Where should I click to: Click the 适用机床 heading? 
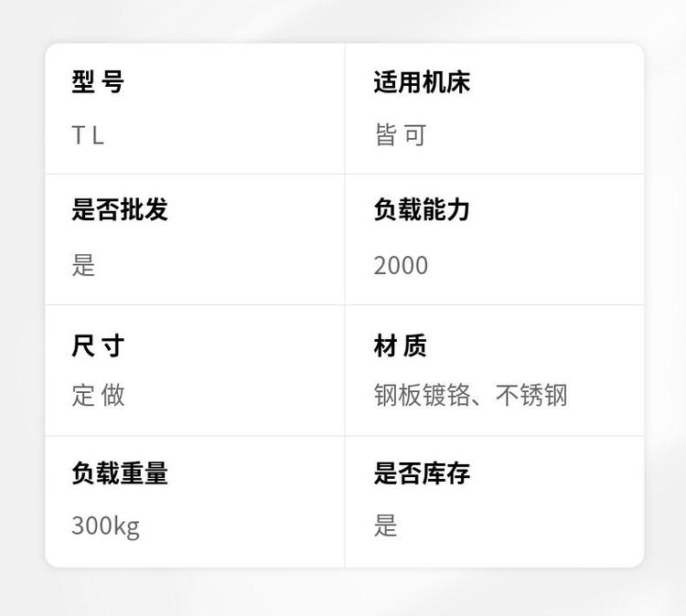[x=422, y=82]
